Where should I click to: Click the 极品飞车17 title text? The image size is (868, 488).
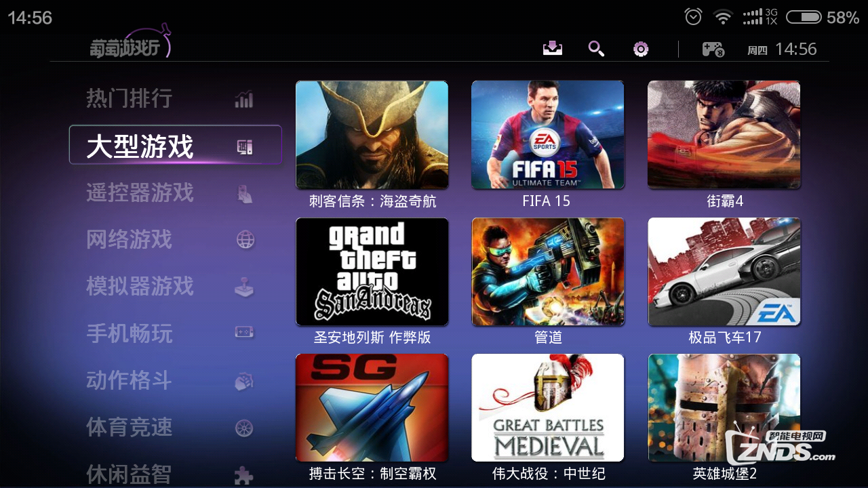pyautogui.click(x=725, y=338)
